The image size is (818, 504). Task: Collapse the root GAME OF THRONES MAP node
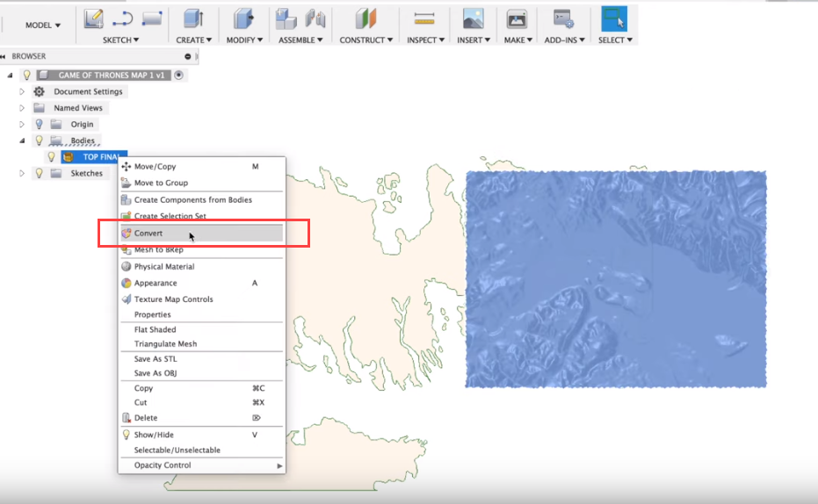point(10,76)
